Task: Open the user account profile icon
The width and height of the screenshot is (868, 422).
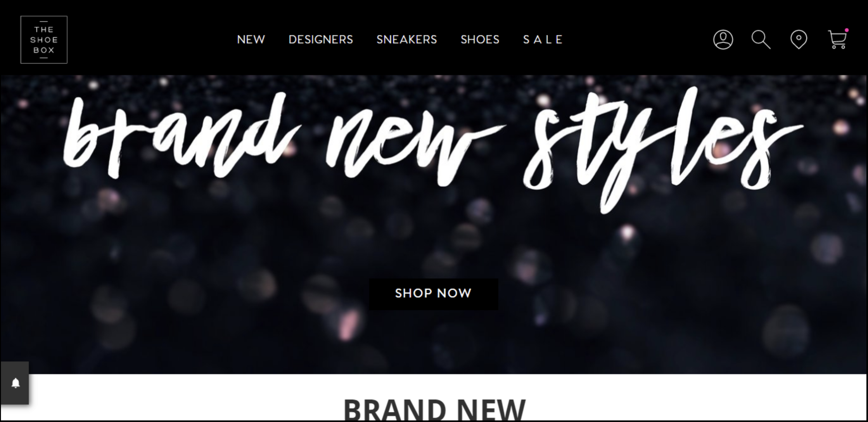Action: 723,40
